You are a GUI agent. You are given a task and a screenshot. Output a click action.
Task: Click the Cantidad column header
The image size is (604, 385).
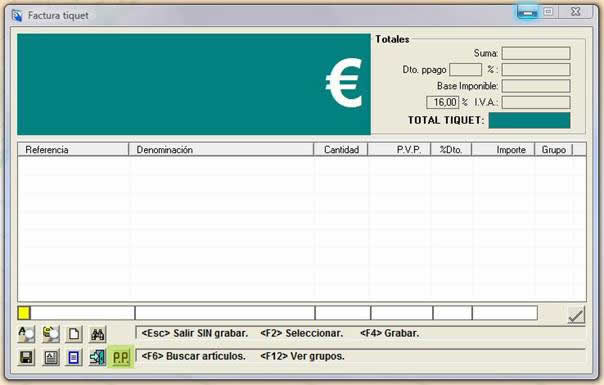pos(341,150)
